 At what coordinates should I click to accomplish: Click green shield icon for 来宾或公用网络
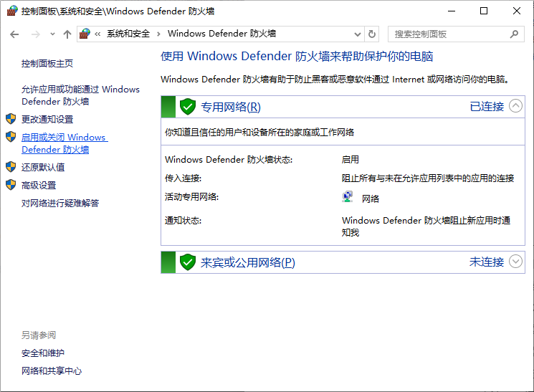tap(188, 262)
